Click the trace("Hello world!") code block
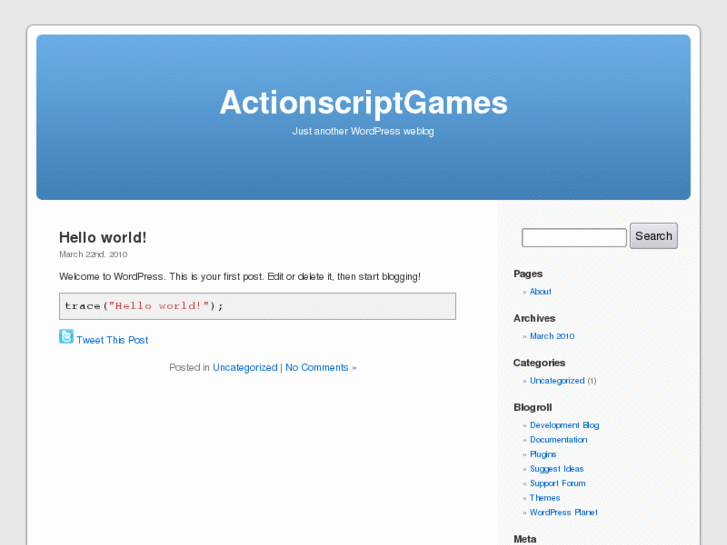 257,306
